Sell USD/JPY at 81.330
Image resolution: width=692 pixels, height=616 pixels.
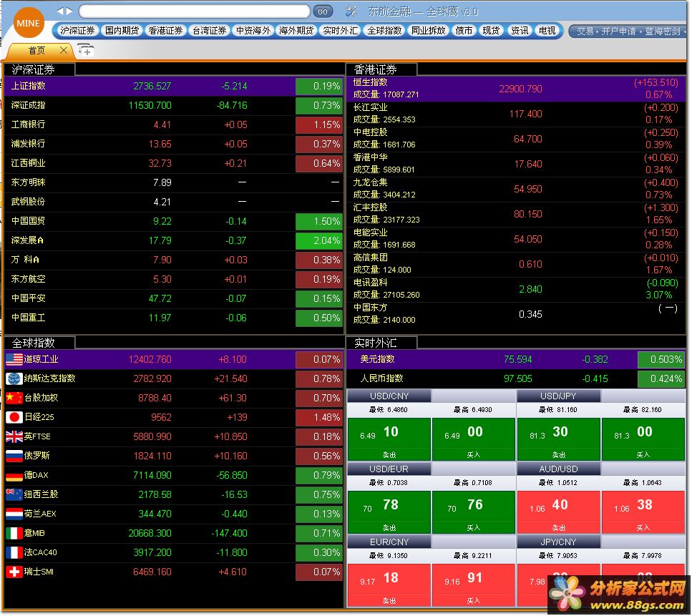coord(559,440)
